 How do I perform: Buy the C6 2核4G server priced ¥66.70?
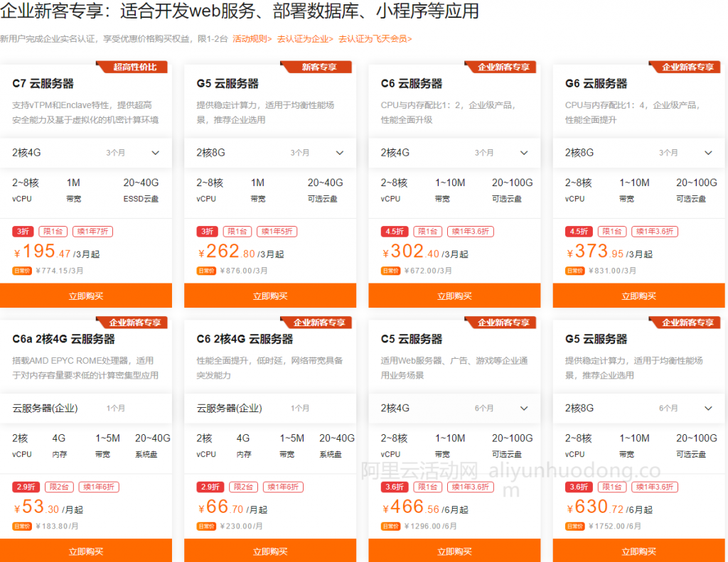(270, 551)
